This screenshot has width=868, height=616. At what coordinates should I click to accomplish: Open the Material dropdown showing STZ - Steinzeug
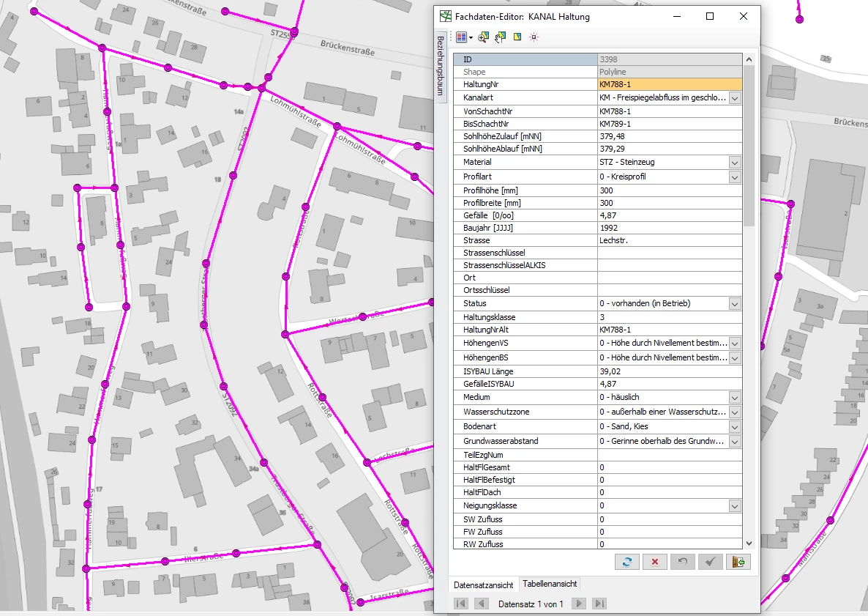[x=735, y=162]
